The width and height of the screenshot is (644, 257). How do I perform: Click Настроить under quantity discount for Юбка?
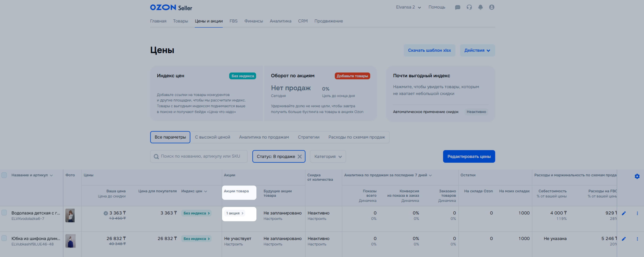pyautogui.click(x=317, y=244)
